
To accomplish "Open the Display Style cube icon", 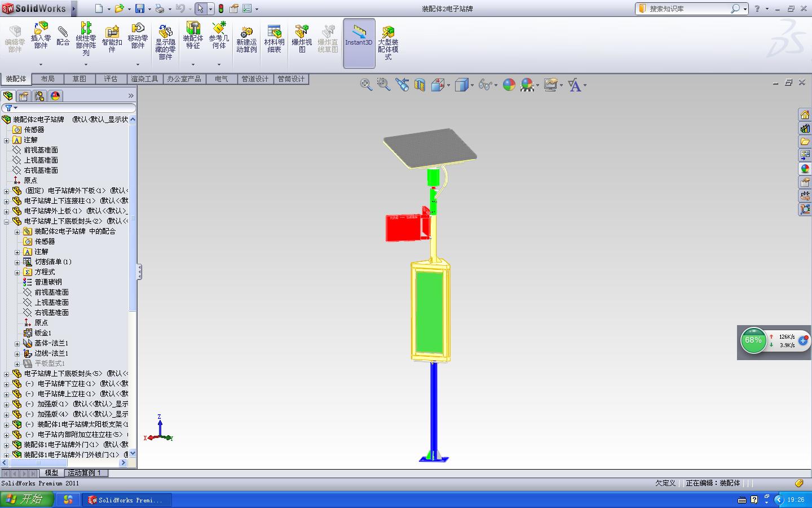I will click(x=462, y=85).
